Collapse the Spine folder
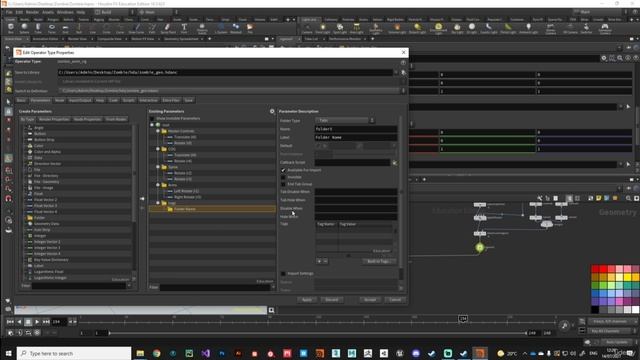Screen dimensions: 640x360 [x=158, y=167]
